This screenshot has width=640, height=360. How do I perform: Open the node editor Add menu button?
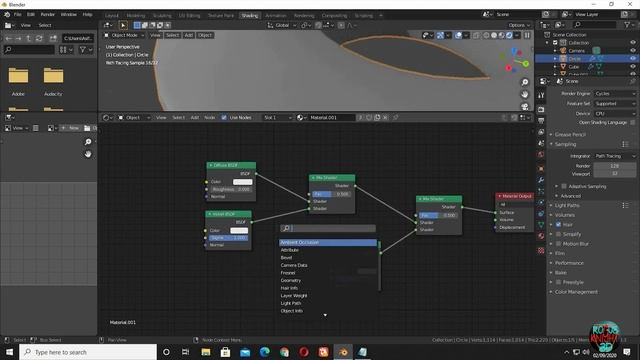[x=195, y=118]
